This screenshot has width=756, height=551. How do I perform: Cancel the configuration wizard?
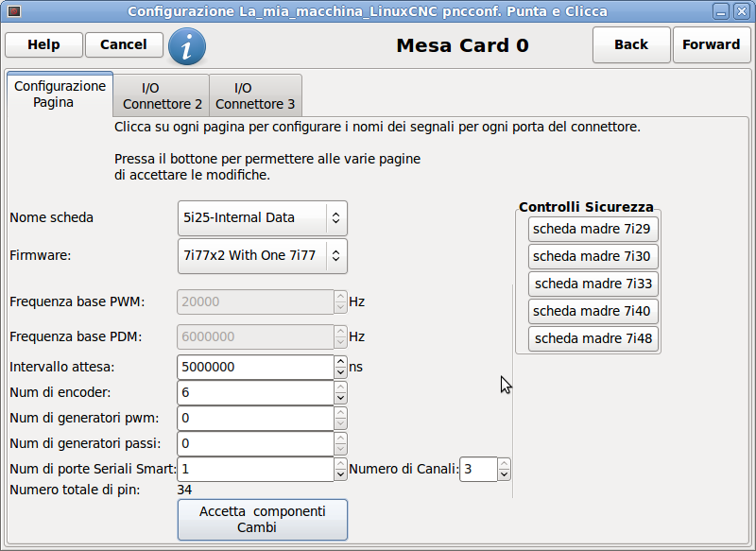[x=124, y=44]
